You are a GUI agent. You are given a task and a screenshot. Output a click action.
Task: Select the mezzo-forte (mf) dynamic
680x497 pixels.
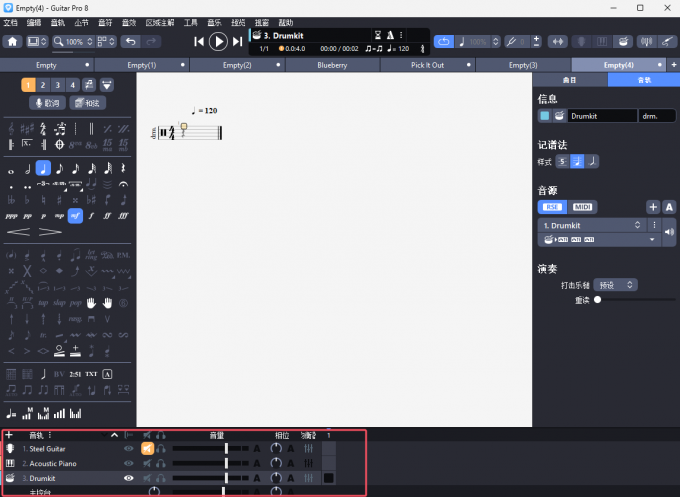pos(76,215)
